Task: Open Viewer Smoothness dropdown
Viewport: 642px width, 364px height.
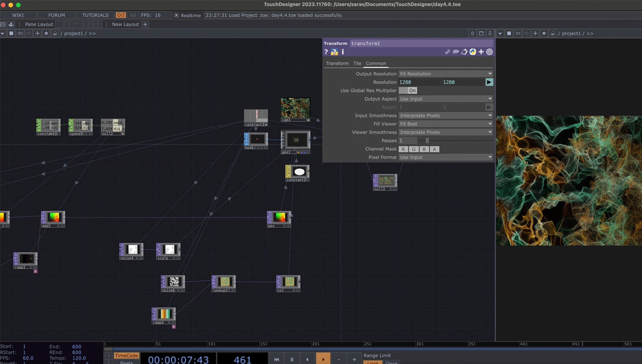Action: pos(446,132)
